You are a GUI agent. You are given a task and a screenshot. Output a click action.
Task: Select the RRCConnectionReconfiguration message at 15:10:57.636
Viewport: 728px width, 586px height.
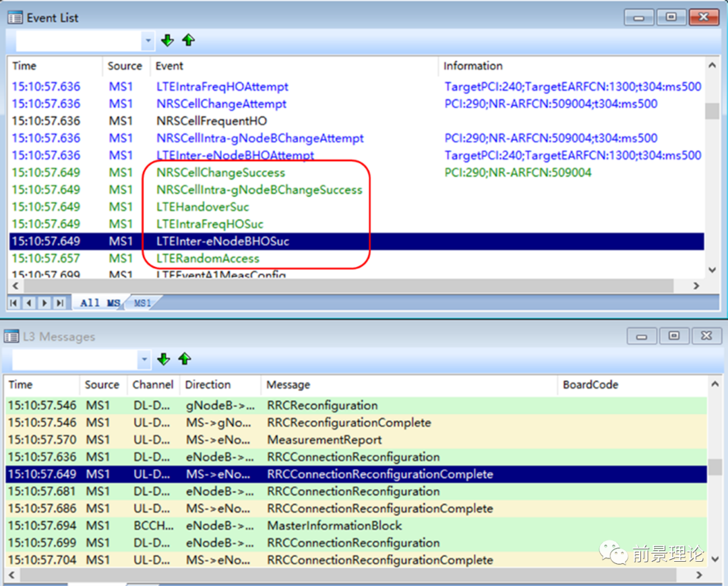(356, 457)
